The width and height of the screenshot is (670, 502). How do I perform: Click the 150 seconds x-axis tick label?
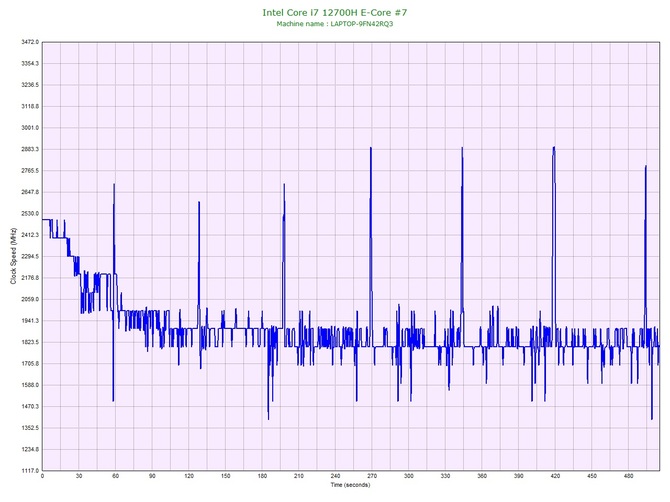(x=226, y=476)
